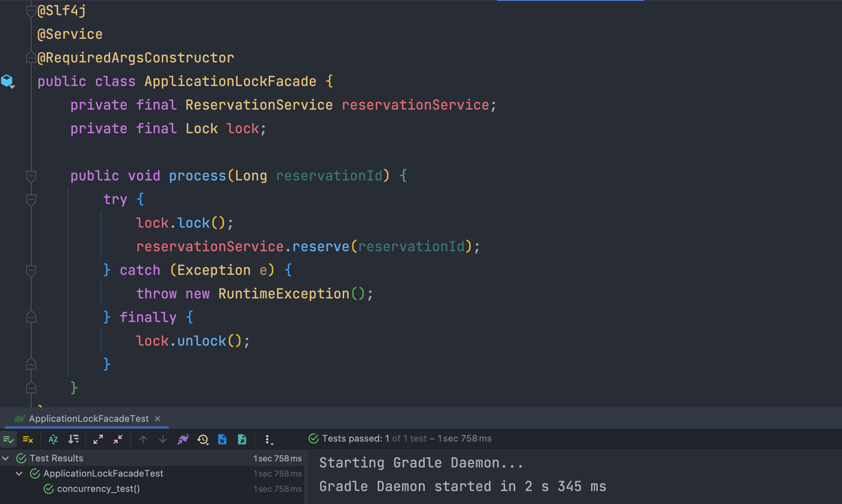The width and height of the screenshot is (842, 504).
Task: Click the Import Tests from File icon
Action: coord(222,440)
